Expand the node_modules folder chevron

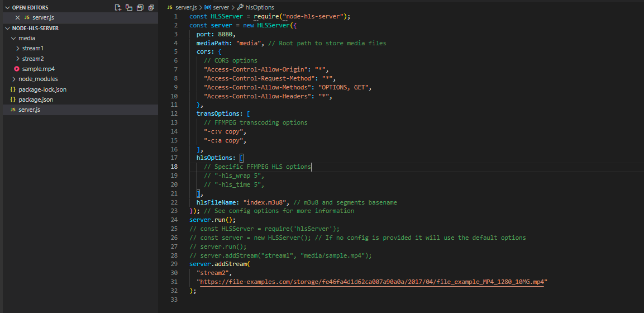tap(13, 79)
